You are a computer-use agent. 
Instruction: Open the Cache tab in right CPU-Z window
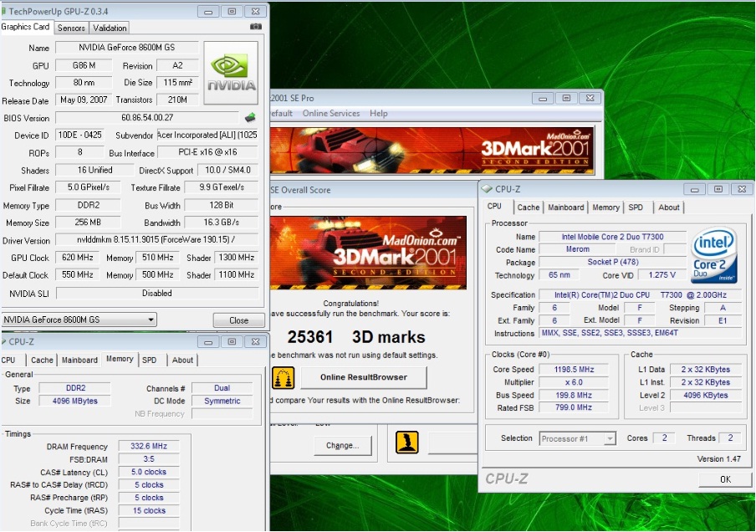point(529,207)
